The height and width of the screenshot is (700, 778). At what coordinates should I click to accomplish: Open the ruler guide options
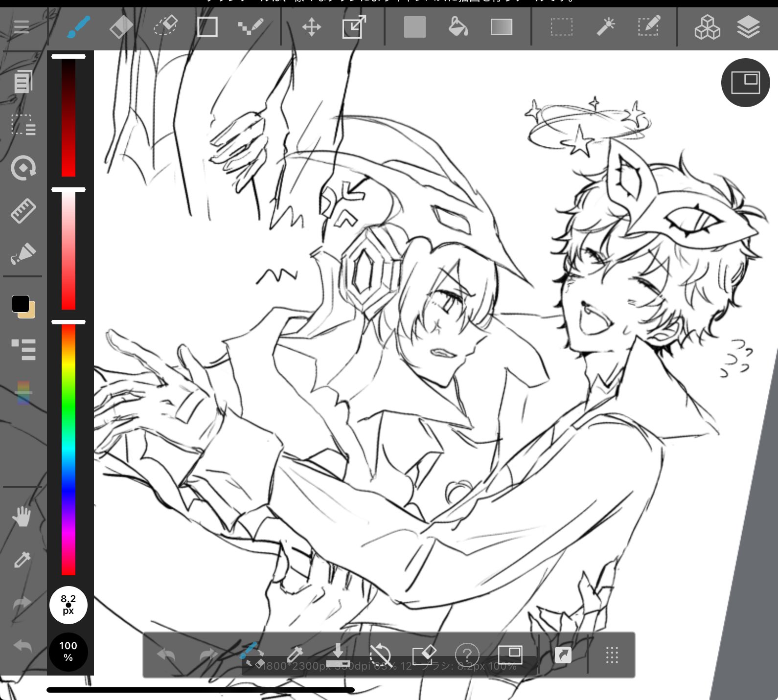pyautogui.click(x=23, y=211)
